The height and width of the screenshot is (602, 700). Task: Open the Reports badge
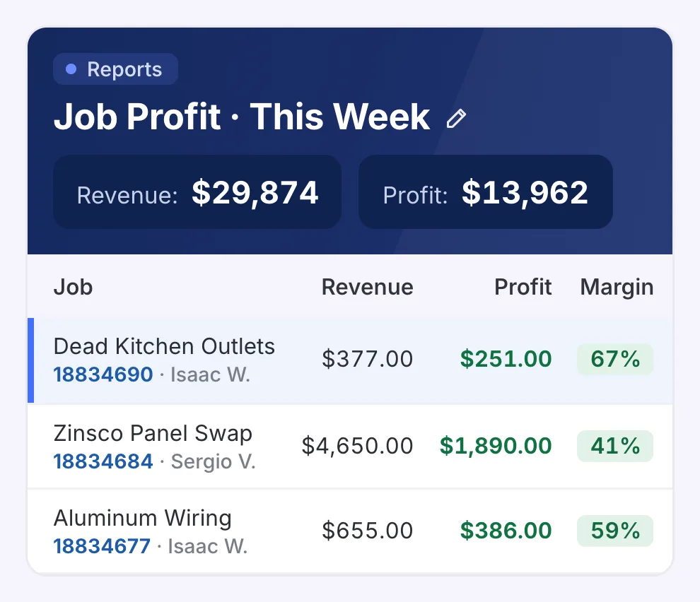(x=116, y=69)
